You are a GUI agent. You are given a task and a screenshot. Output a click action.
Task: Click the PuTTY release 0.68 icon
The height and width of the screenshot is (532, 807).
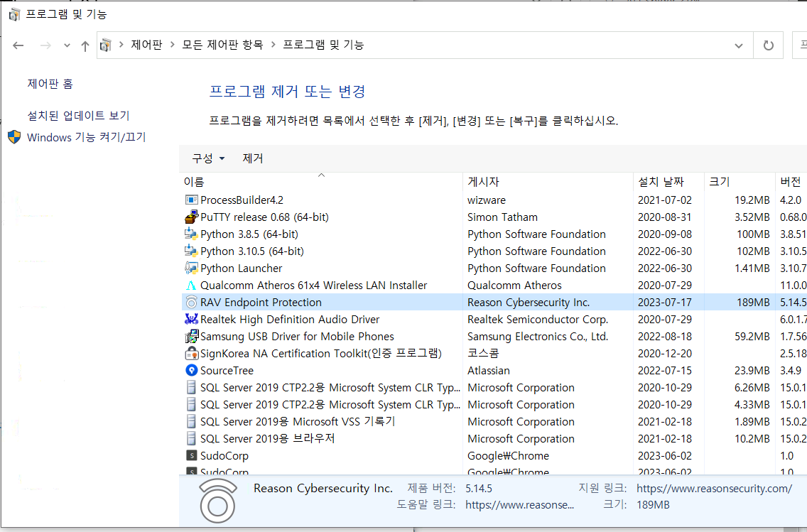192,217
